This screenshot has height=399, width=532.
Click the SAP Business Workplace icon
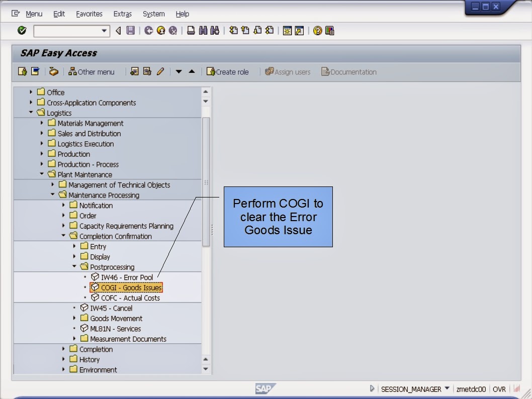(54, 71)
